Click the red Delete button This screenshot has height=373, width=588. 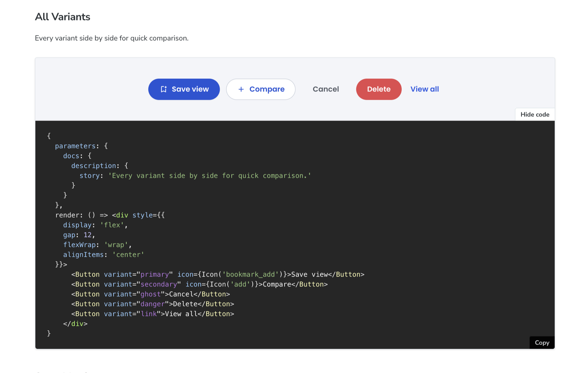pyautogui.click(x=379, y=89)
